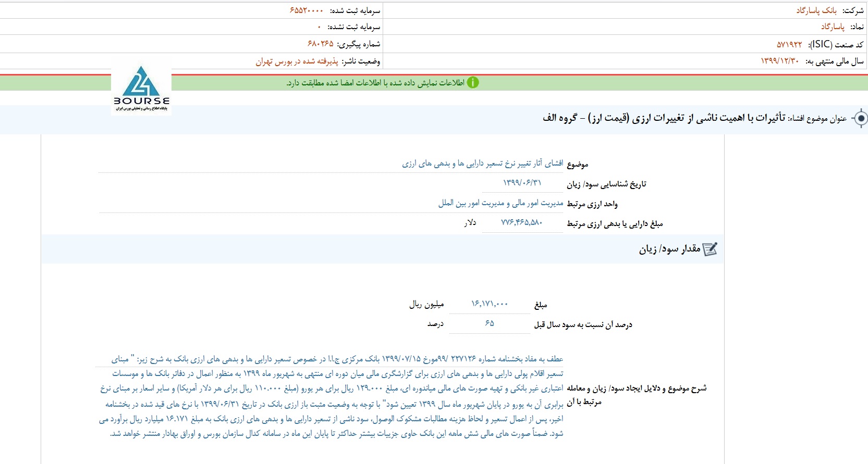868x464 pixels.
Task: Click label شماره پیگیری
Action: point(359,44)
